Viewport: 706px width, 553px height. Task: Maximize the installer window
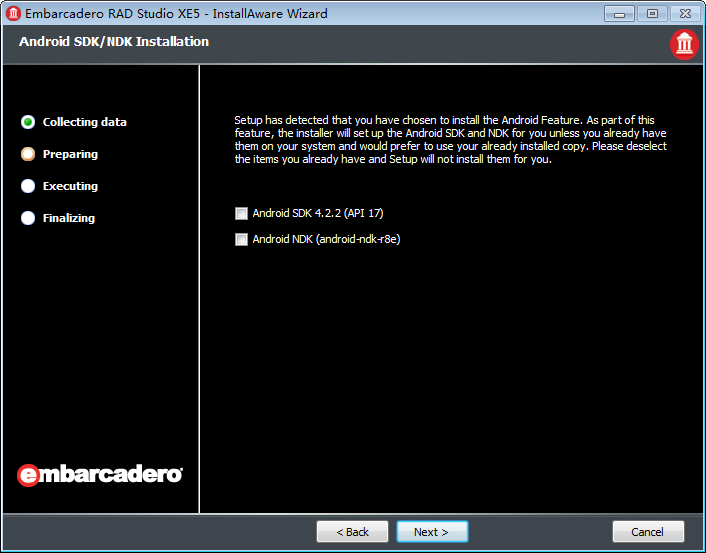point(652,14)
